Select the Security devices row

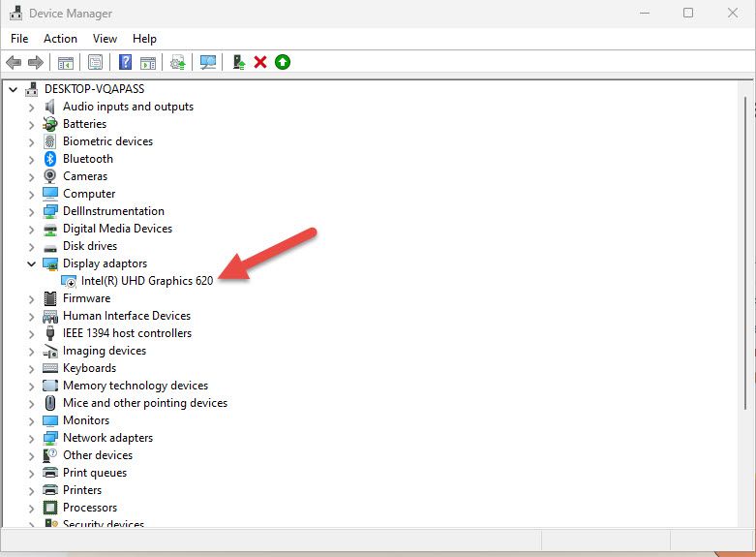point(104,524)
